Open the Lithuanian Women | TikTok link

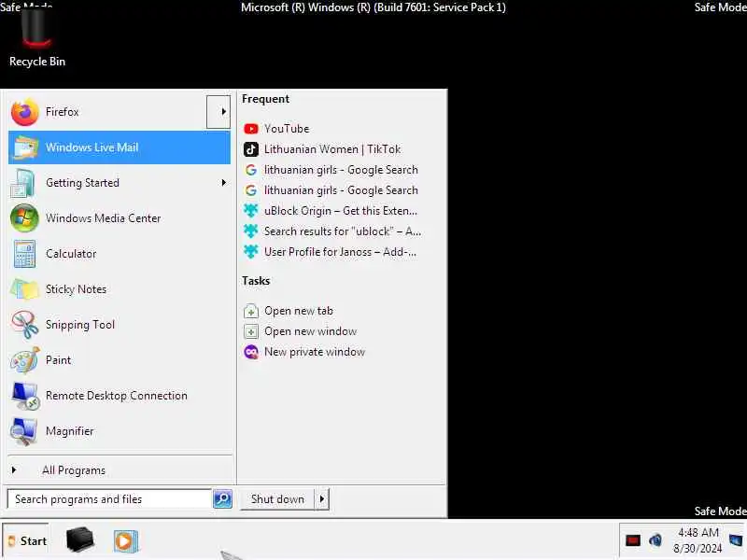point(332,149)
